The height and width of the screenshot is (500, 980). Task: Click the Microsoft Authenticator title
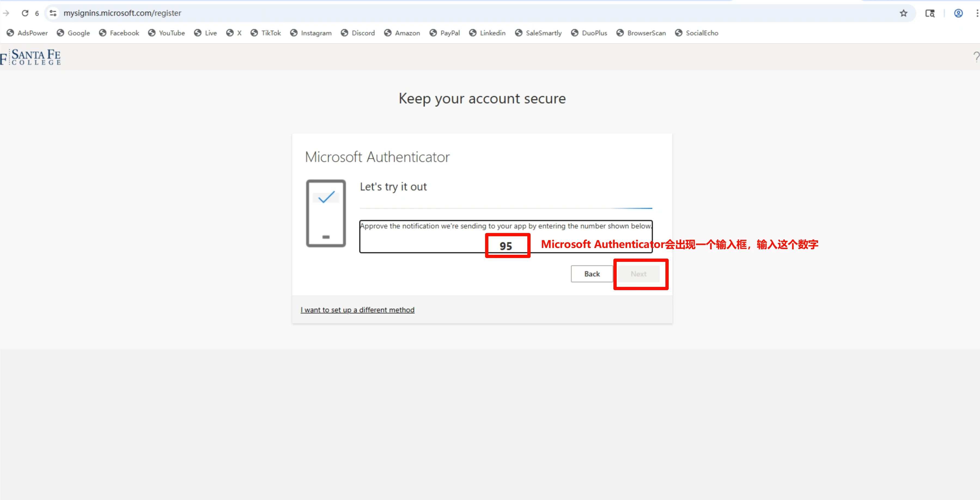378,157
